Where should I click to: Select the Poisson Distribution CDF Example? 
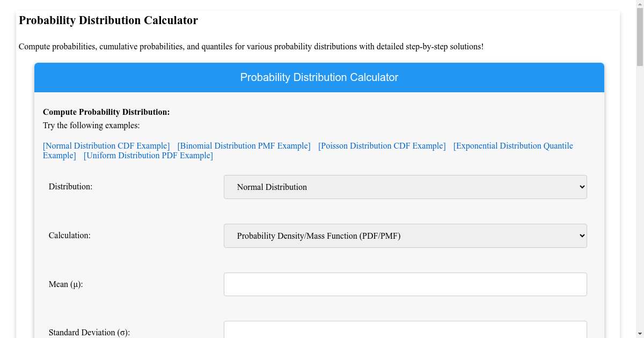pyautogui.click(x=382, y=145)
